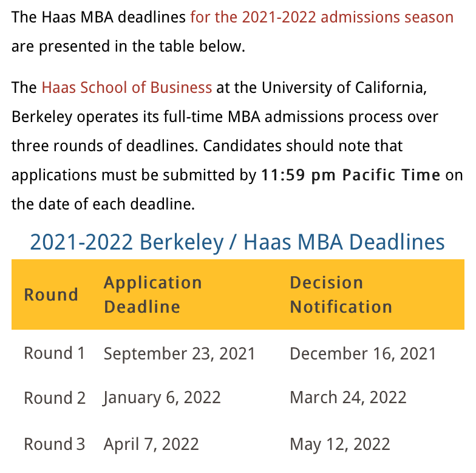Click the Round column header

tap(51, 294)
